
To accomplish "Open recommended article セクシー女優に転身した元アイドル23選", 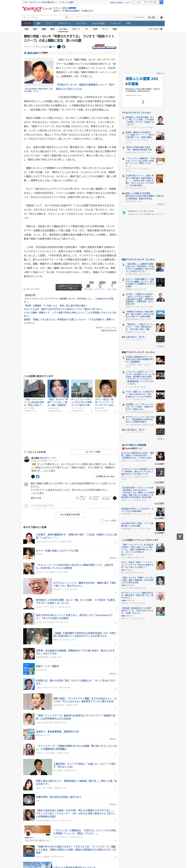I will tap(57, 551).
